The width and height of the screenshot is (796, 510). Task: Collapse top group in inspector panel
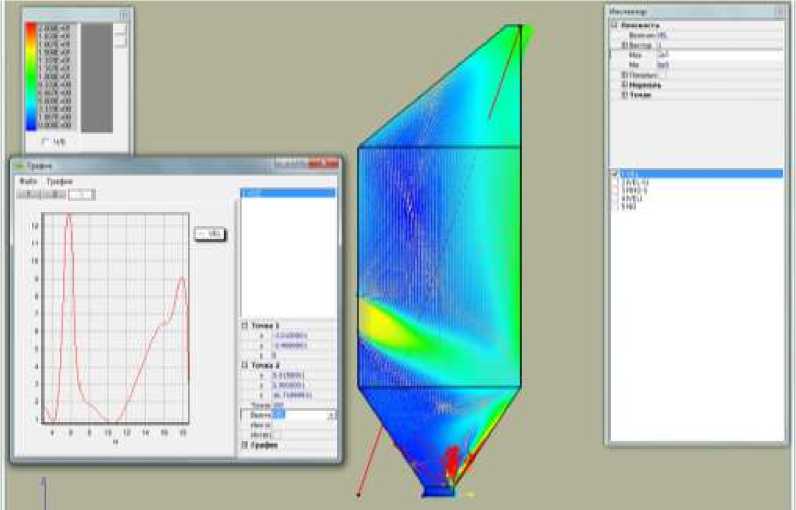tap(614, 25)
